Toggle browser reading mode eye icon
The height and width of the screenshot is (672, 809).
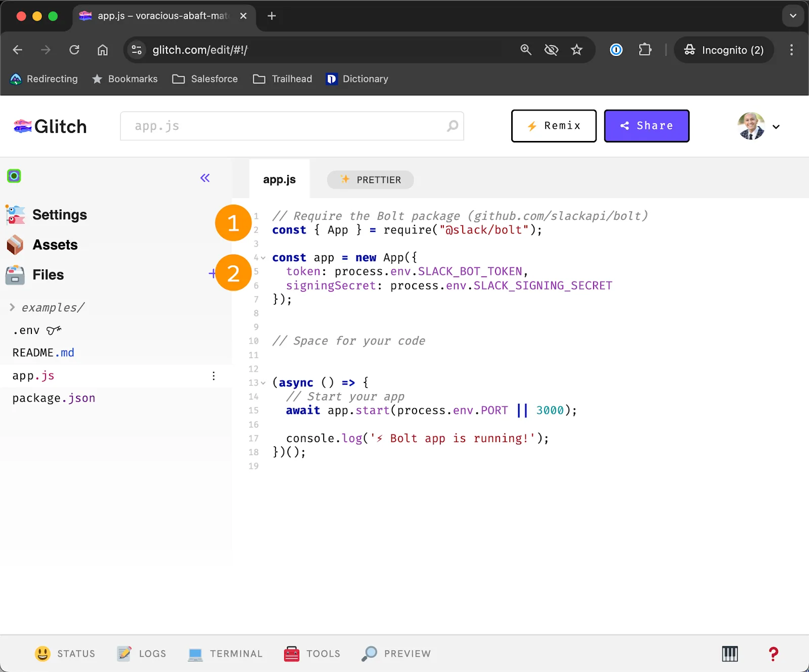552,50
